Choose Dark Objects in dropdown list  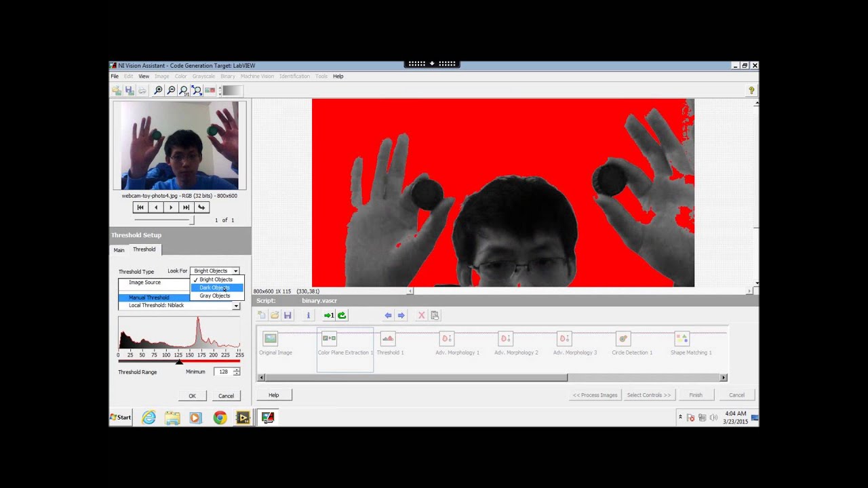pyautogui.click(x=216, y=287)
